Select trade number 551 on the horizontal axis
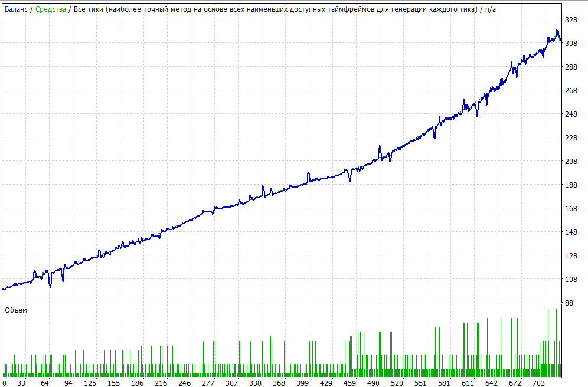Viewport: 588px width, 387px height. (x=420, y=383)
